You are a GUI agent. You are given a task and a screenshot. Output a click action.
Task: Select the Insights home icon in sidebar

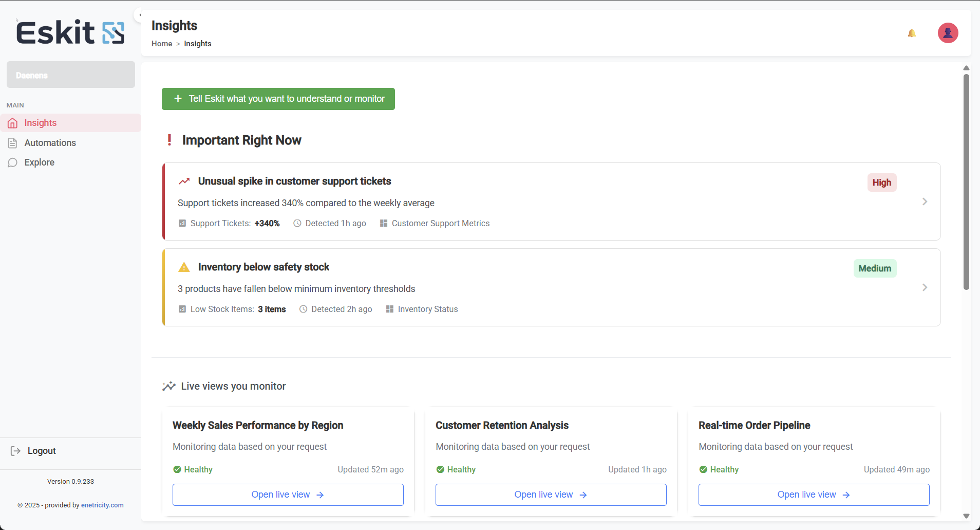pos(13,123)
